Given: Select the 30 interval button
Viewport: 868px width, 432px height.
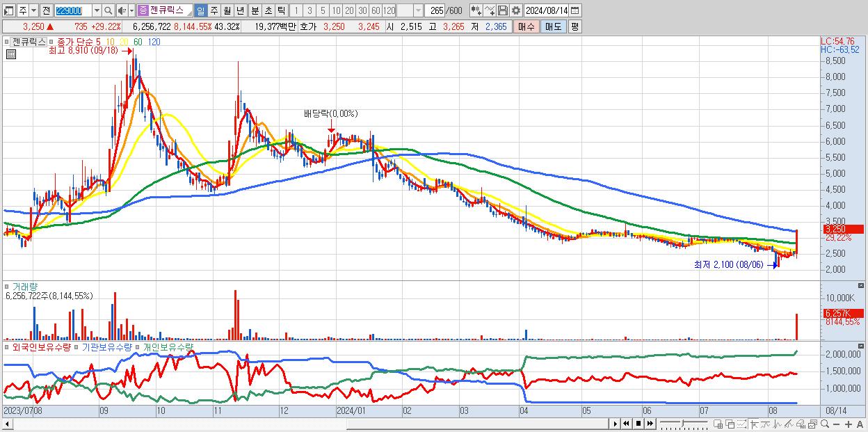Looking at the screenshot, I should 362,10.
